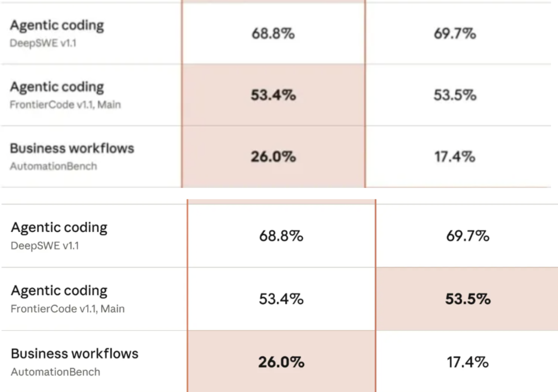Select the bold 26.0% in the upper table

273,156
